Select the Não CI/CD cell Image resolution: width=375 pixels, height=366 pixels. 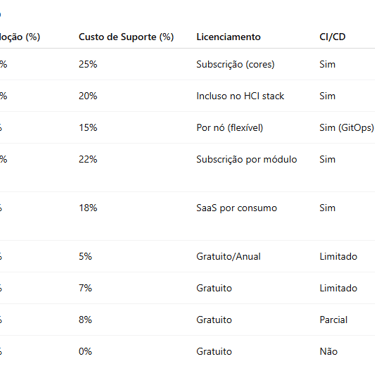pos(328,351)
